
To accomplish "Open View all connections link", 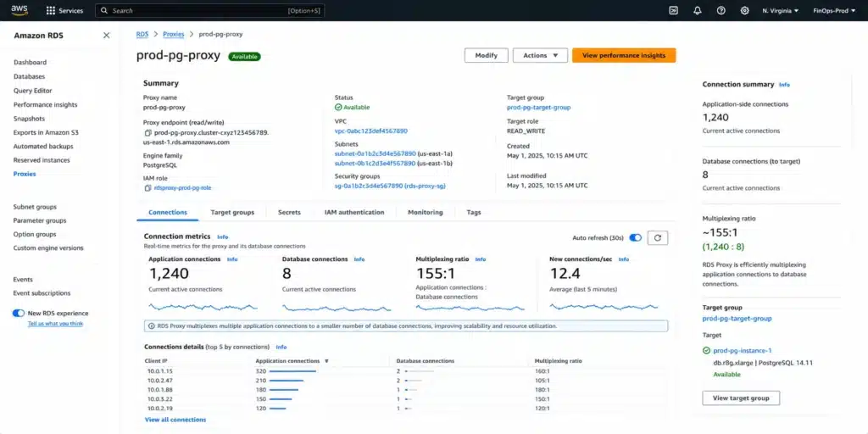I will 175,420.
